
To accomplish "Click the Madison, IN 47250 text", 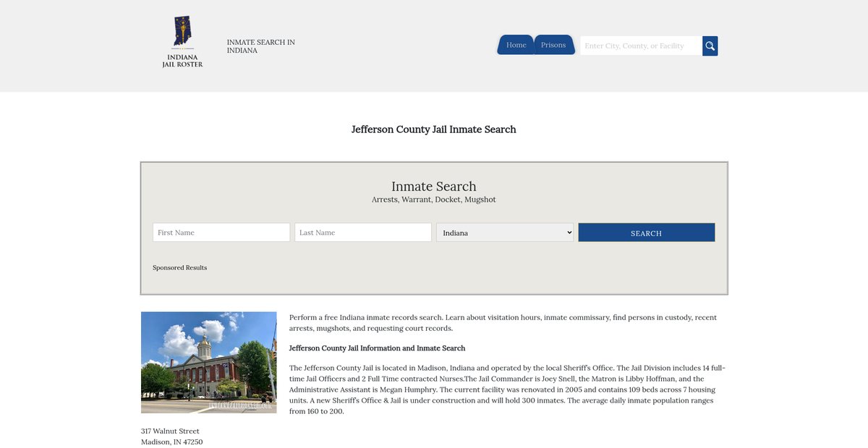I will point(171,442).
